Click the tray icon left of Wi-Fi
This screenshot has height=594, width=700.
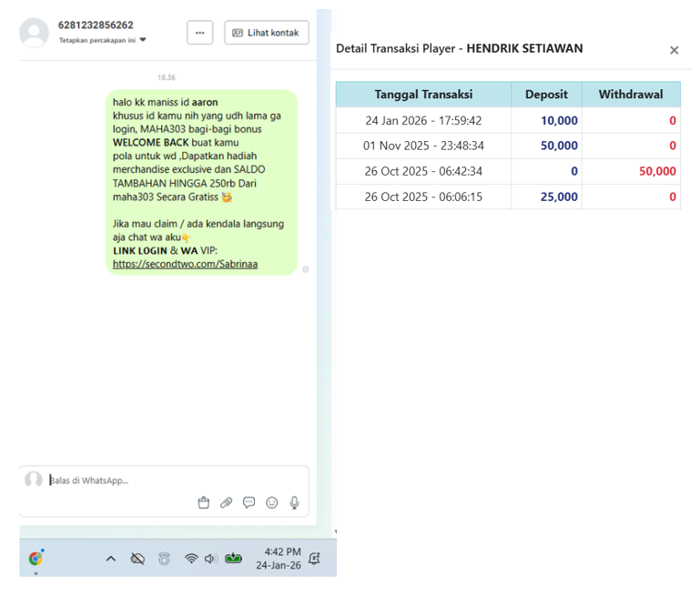(x=164, y=559)
